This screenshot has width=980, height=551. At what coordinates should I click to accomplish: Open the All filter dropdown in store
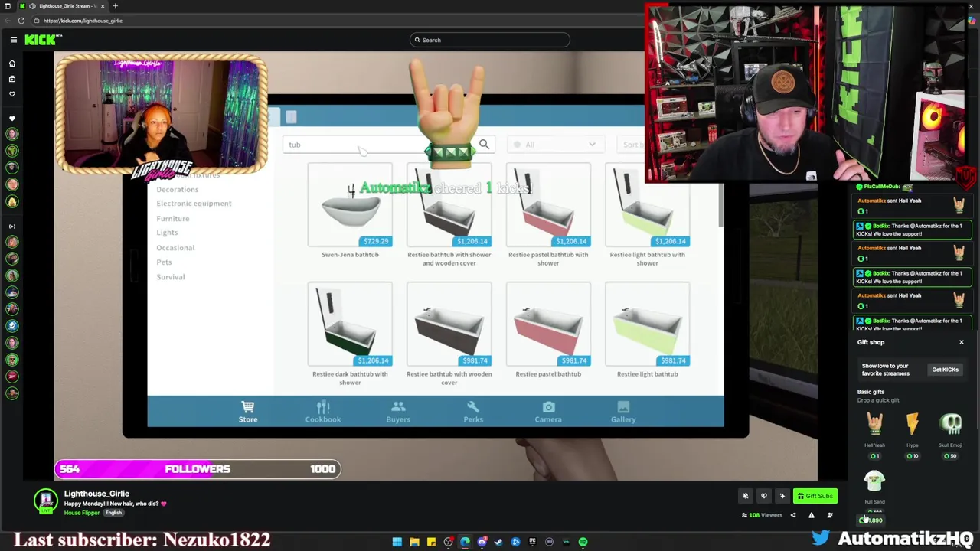coord(555,145)
